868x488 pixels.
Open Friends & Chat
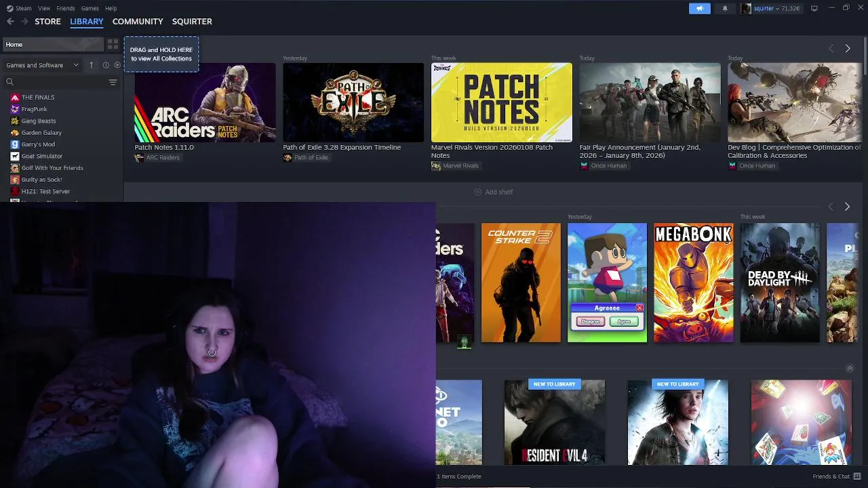(x=836, y=476)
